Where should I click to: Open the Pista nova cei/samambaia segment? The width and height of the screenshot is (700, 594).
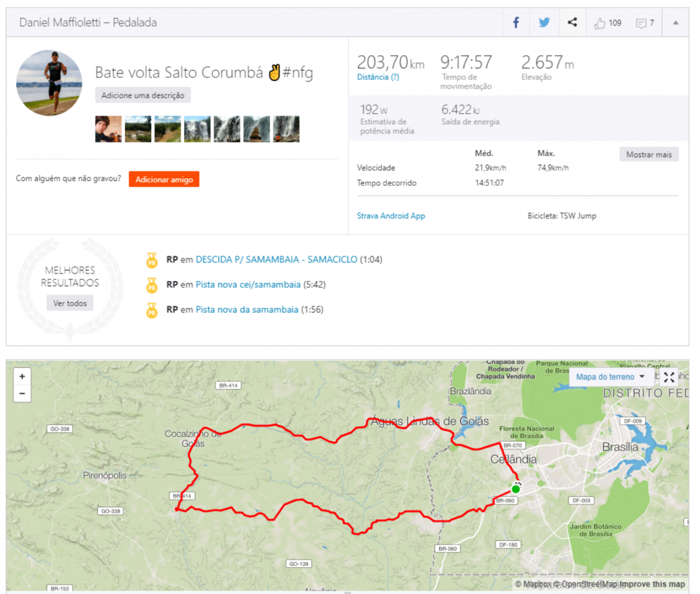point(248,284)
